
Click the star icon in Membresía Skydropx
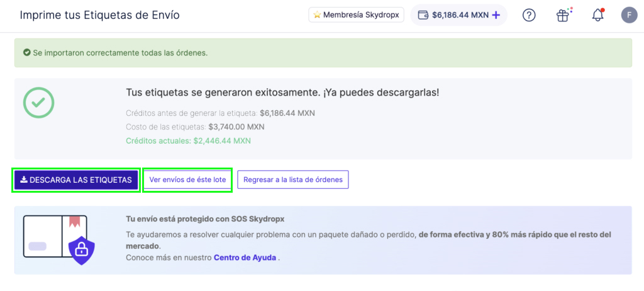click(316, 15)
